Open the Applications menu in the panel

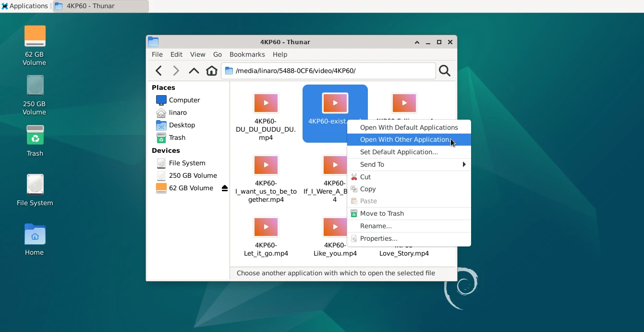(25, 6)
